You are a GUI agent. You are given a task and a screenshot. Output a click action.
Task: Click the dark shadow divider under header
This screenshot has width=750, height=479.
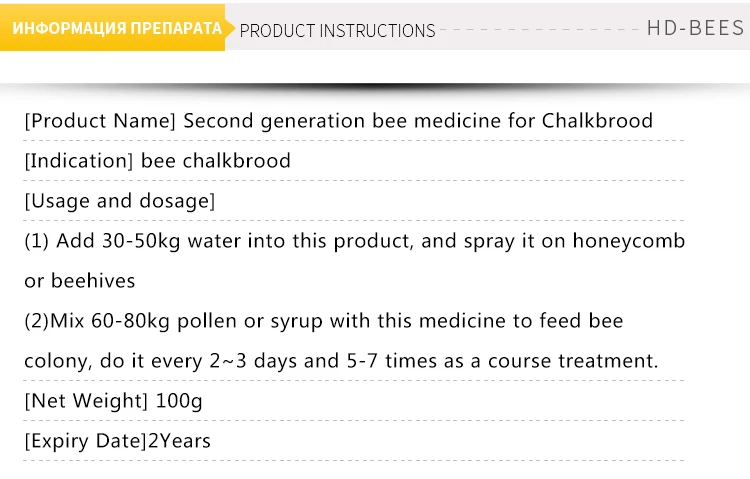click(x=375, y=88)
